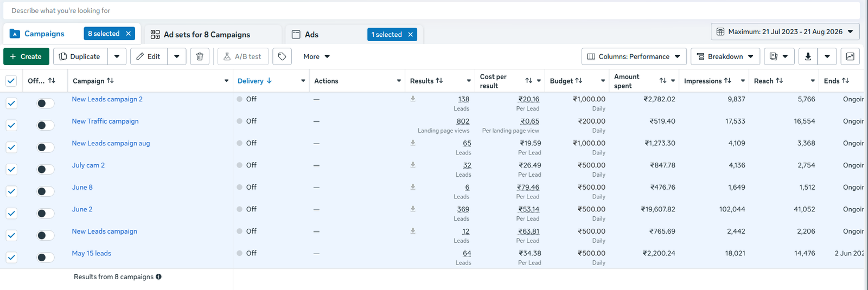This screenshot has height=290, width=868.
Task: Open Delivery column options arrow
Action: click(x=303, y=81)
